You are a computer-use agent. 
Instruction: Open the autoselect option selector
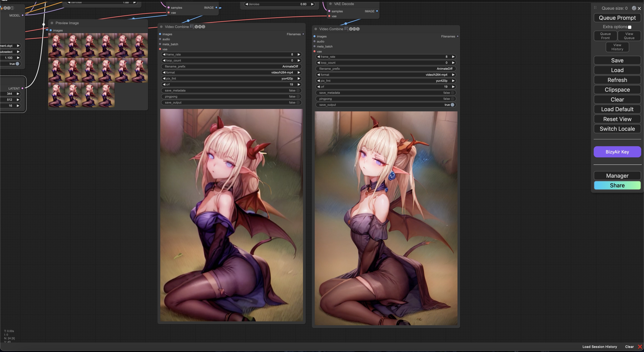coord(10,52)
